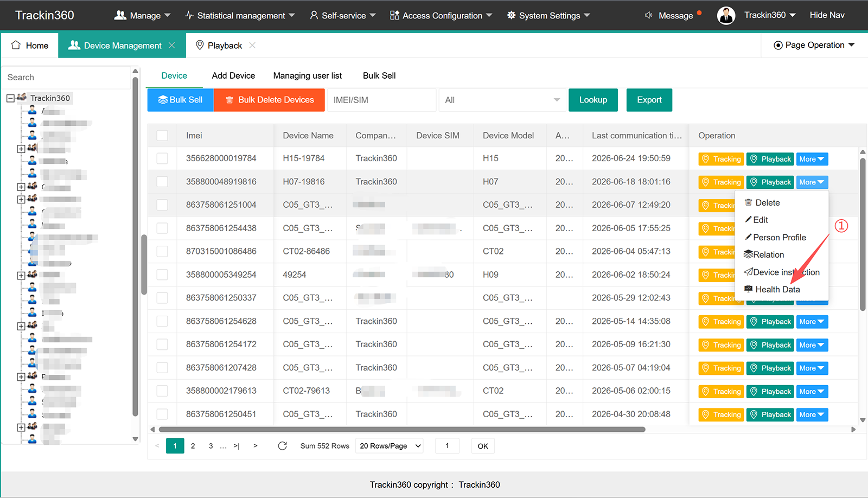
Task: Check the row for device CT02-86486
Action: pyautogui.click(x=162, y=251)
